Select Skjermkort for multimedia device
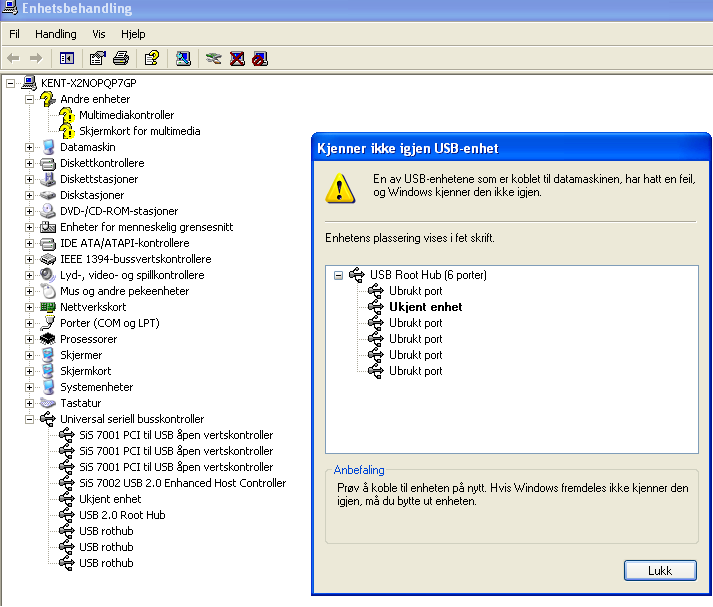 click(x=140, y=131)
